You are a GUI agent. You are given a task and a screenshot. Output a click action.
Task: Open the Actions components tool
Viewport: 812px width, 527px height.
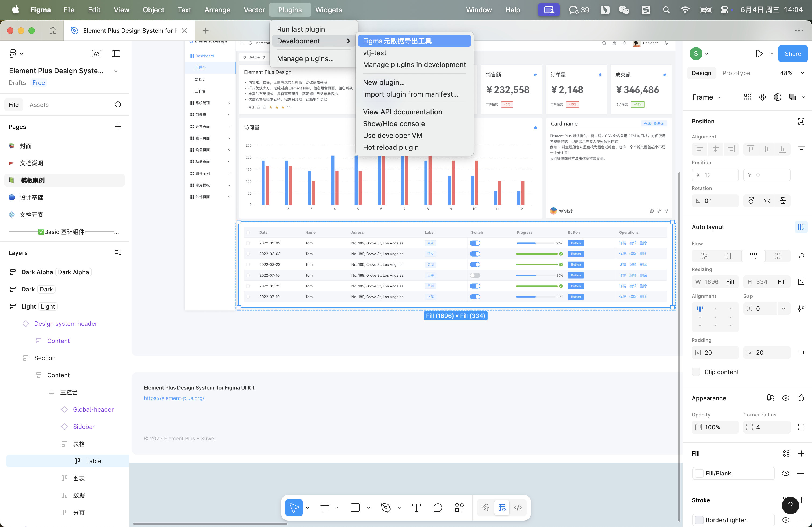pyautogui.click(x=459, y=508)
